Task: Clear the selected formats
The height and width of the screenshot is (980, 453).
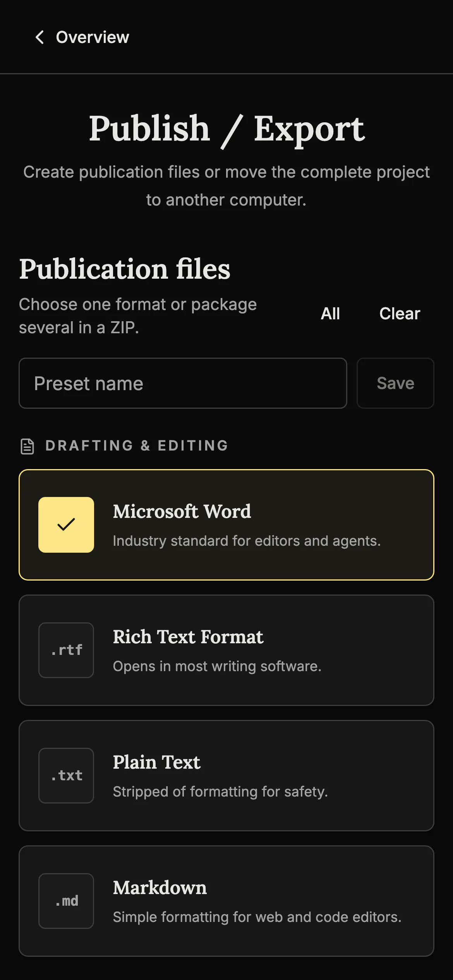Action: pyautogui.click(x=400, y=314)
